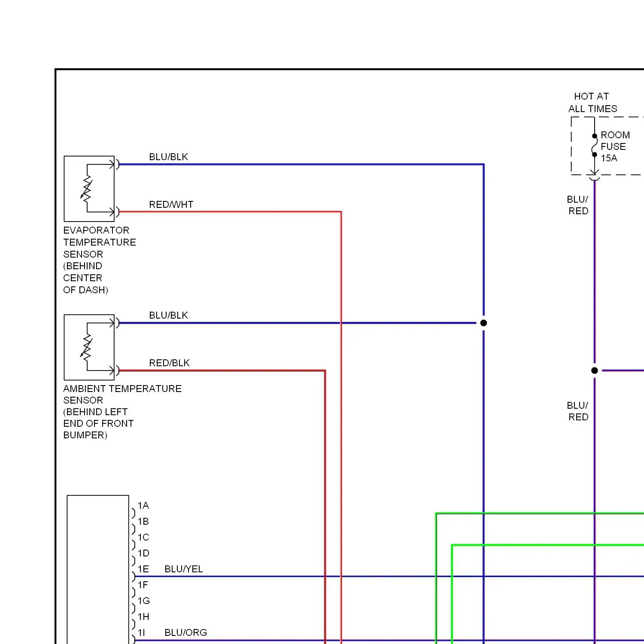Click connector pin 1D label

[x=143, y=553]
